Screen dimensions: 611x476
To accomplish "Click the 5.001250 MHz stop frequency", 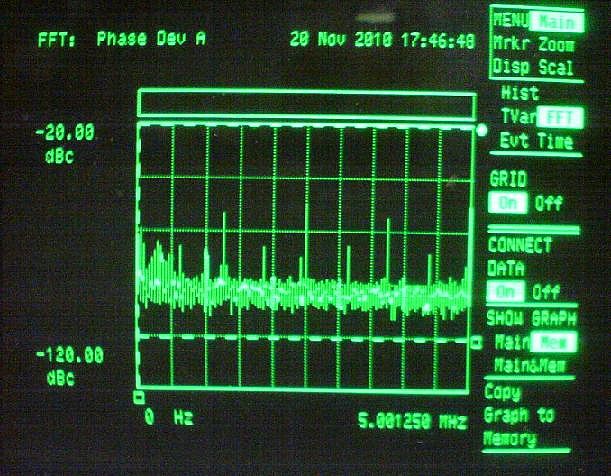I will (412, 421).
